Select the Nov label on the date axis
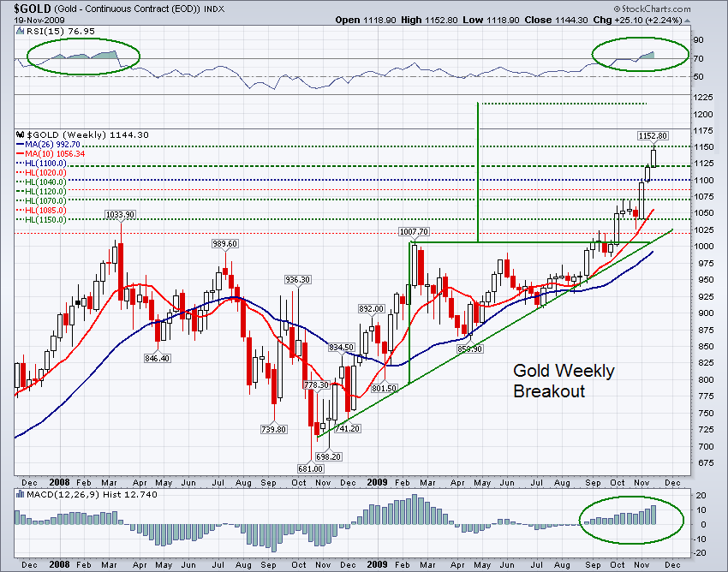Screen dimensions: 728x572 point(641,482)
